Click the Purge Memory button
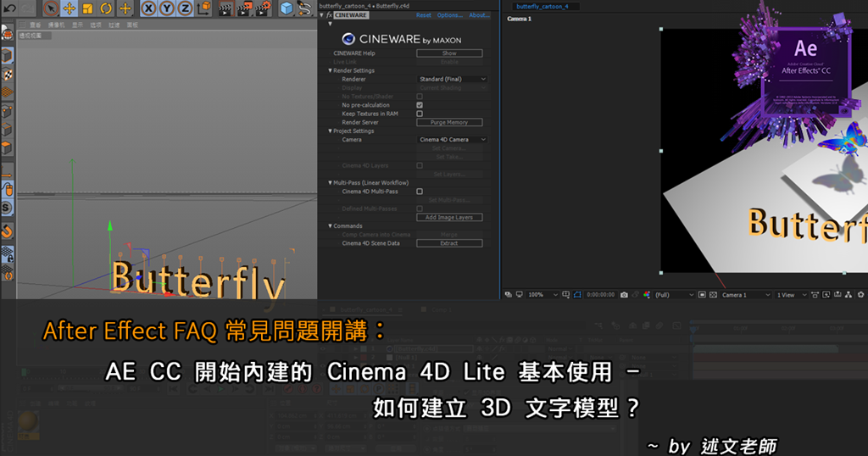868x456 pixels. pyautogui.click(x=449, y=122)
